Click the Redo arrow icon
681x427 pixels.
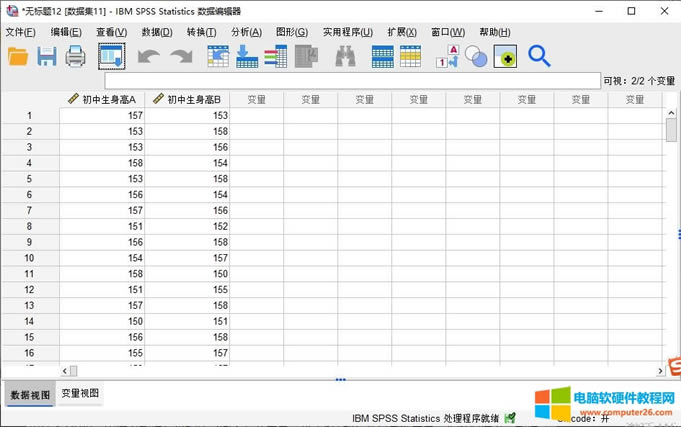point(181,57)
